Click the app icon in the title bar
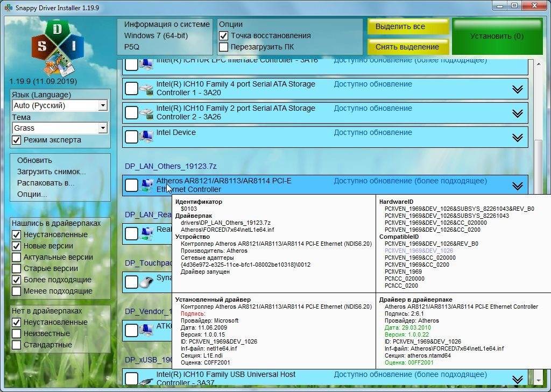The height and width of the screenshot is (392, 551). [8, 7]
